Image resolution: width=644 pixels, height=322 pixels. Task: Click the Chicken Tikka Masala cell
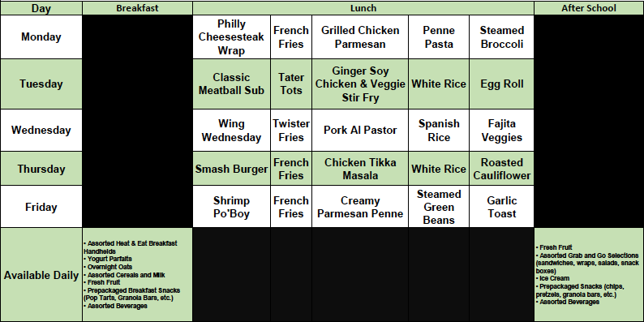point(360,169)
